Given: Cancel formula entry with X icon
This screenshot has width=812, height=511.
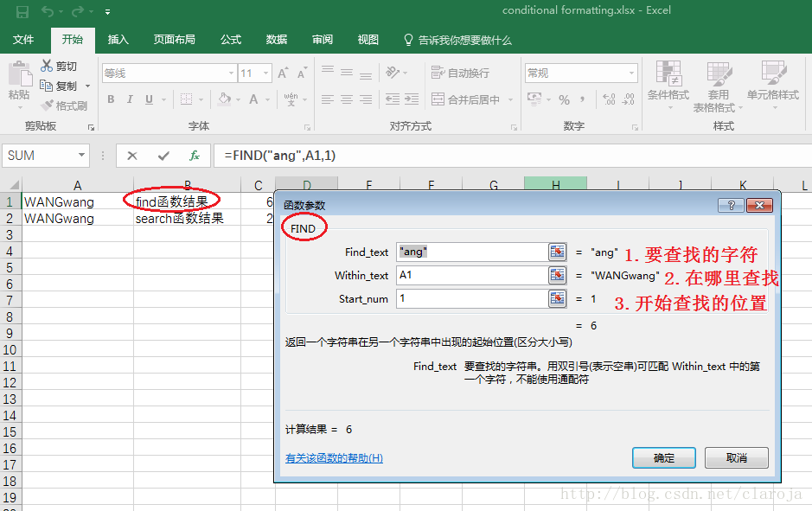Looking at the screenshot, I should point(132,156).
